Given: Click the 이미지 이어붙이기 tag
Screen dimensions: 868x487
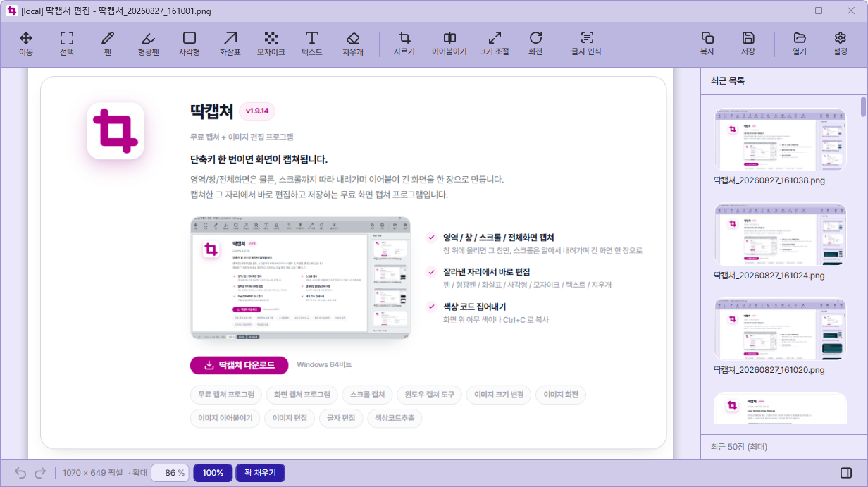Looking at the screenshot, I should 225,418.
